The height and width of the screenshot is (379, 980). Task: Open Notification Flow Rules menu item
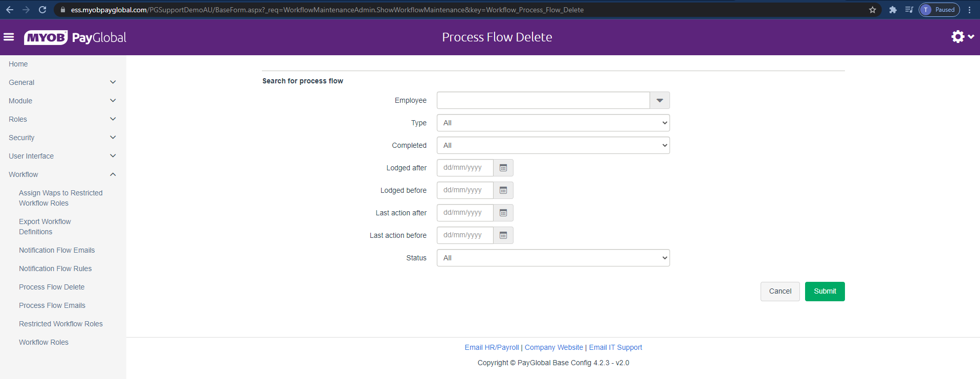(x=55, y=269)
